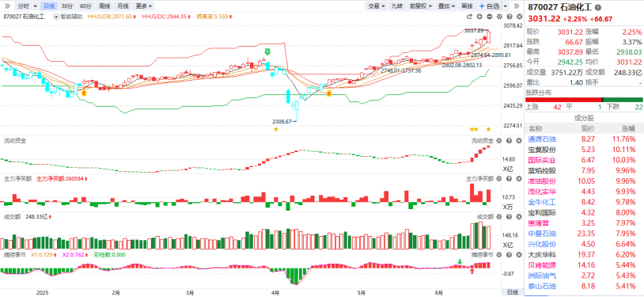Close the 捕捞季节 indicator panel
This screenshot has height=297, width=644.
pyautogui.click(x=519, y=254)
